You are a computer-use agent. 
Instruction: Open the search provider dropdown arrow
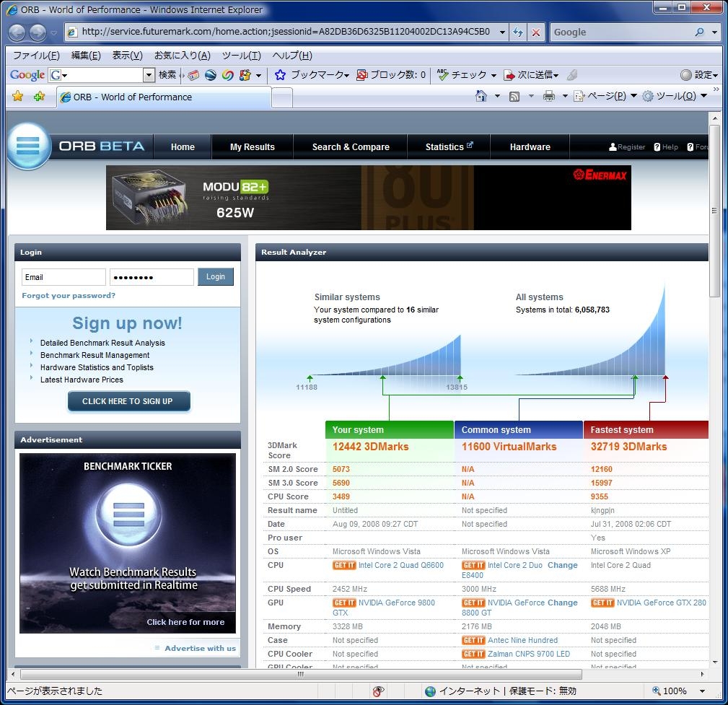coord(714,32)
